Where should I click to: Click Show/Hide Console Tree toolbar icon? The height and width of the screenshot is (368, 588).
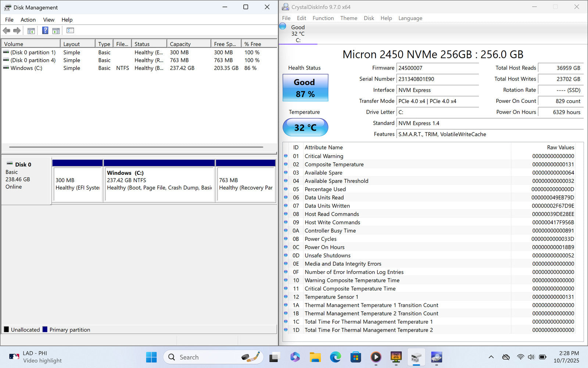pyautogui.click(x=31, y=31)
